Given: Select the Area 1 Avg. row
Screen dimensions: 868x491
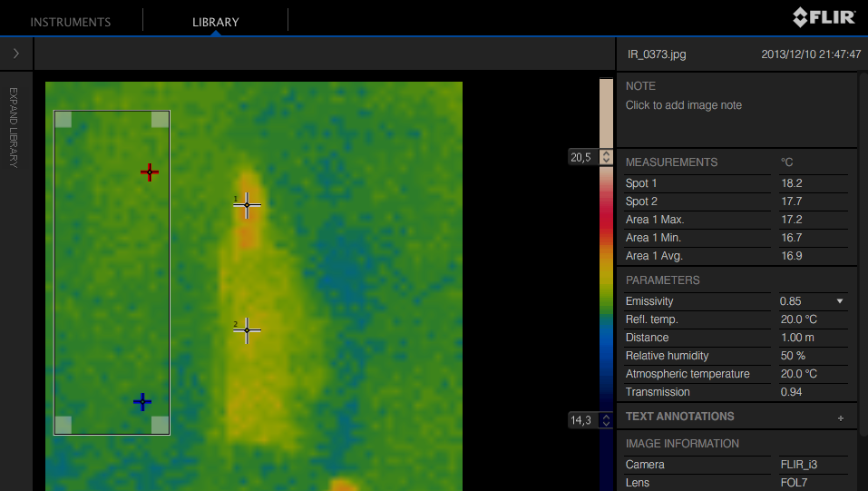Looking at the screenshot, I should pos(736,256).
